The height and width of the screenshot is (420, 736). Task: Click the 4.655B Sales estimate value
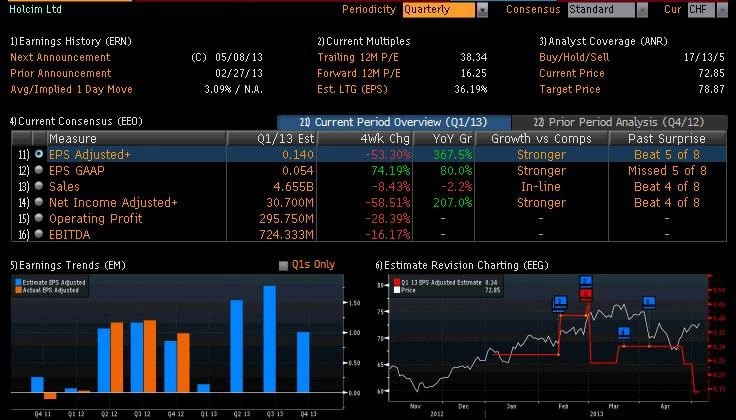coord(293,186)
